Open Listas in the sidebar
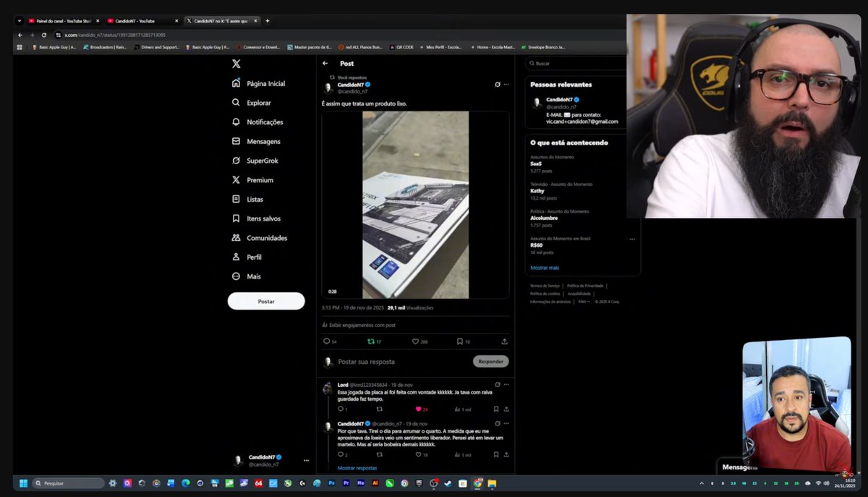Screen dimensions: 868x497 247,199
